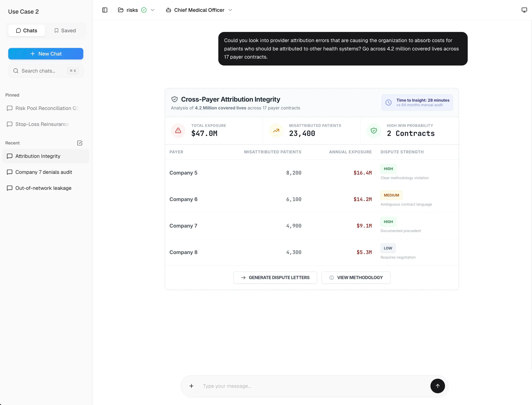Screen dimensions: 532x405
Task: Click the clock icon in Time to Insight badge
Action: (x=389, y=102)
